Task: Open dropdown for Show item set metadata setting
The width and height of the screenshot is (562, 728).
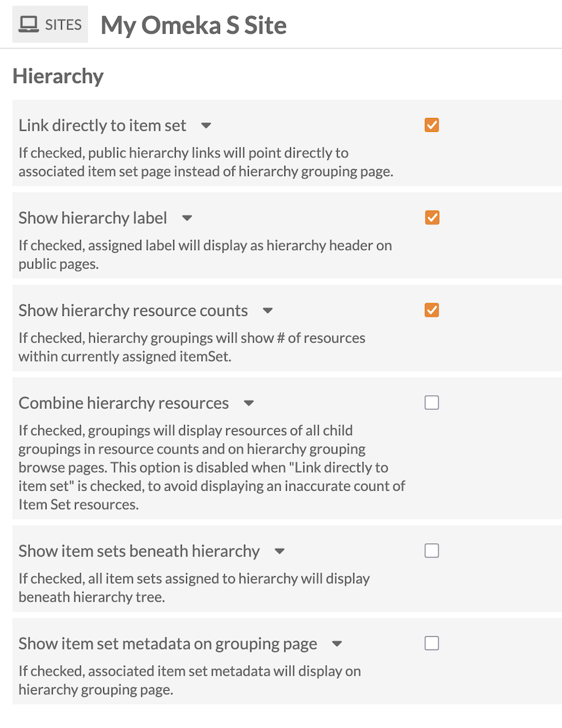Action: tap(336, 644)
